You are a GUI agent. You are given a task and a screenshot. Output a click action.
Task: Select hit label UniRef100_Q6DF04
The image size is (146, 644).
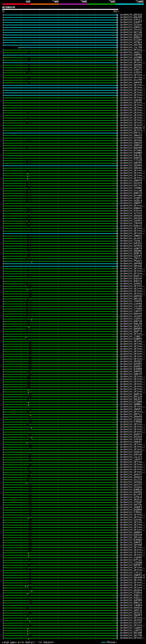[131, 395]
